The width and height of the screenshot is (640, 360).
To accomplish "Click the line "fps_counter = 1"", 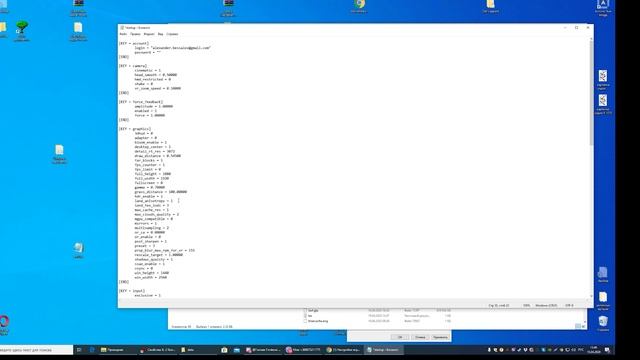I will (149, 164).
